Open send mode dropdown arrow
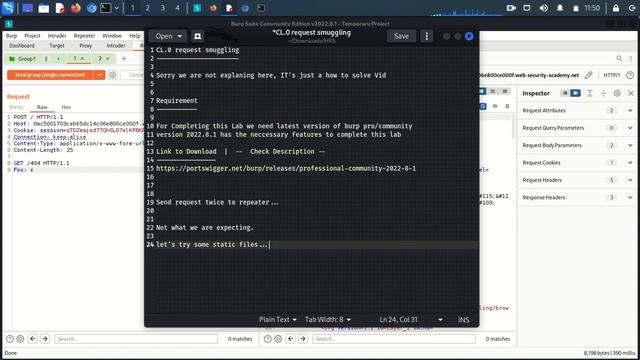 [x=99, y=75]
